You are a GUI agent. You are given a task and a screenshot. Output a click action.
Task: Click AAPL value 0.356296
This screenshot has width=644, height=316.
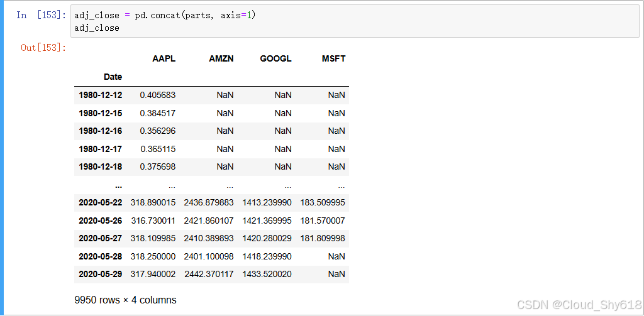click(x=158, y=131)
